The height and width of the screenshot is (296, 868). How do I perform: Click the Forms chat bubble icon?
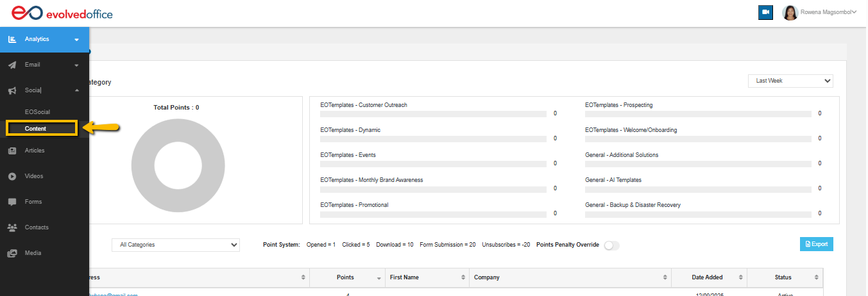(12, 202)
